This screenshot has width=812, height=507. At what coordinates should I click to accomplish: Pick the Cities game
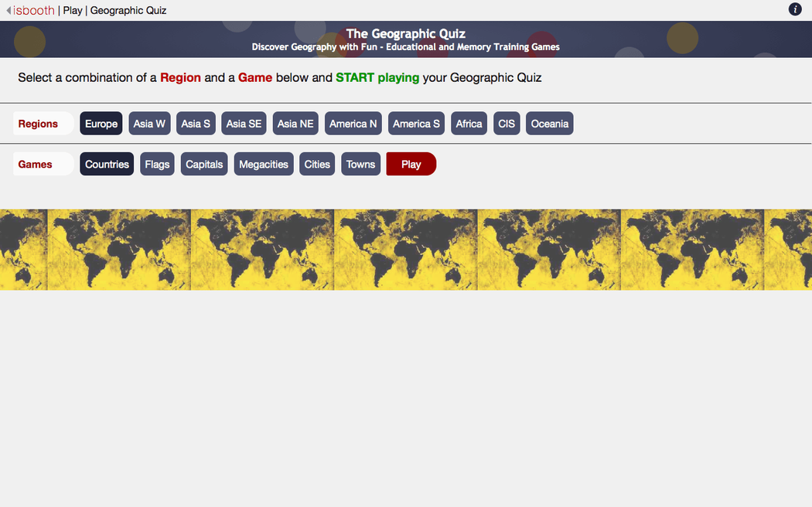[x=317, y=164]
